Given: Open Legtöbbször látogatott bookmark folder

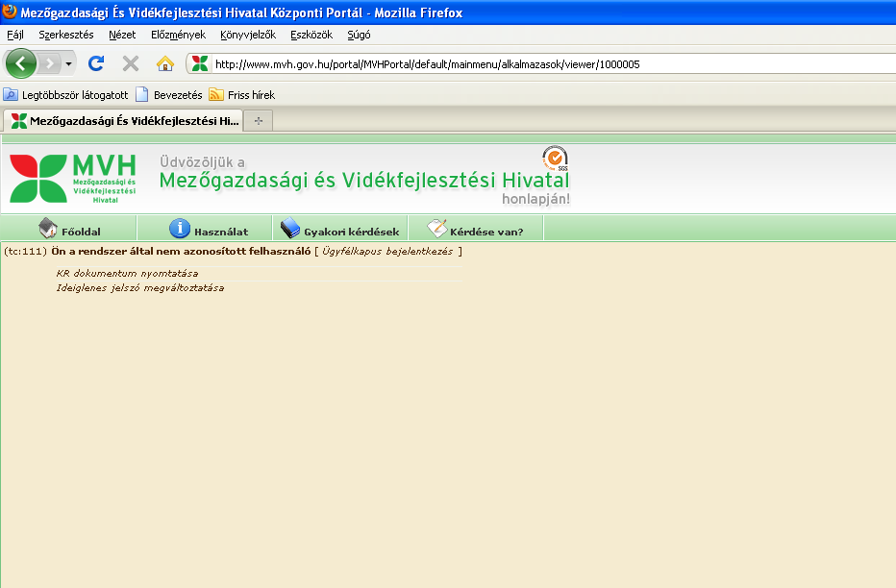Looking at the screenshot, I should 65,95.
